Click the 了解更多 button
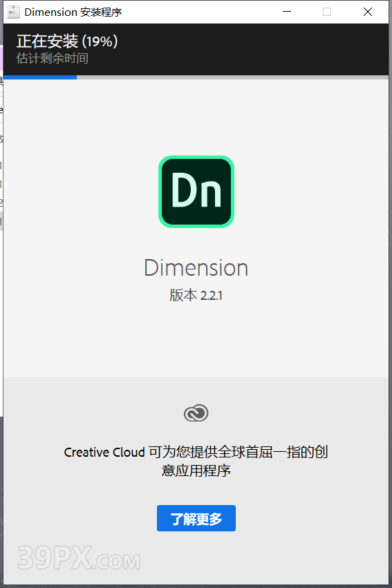This screenshot has width=392, height=588. [196, 518]
